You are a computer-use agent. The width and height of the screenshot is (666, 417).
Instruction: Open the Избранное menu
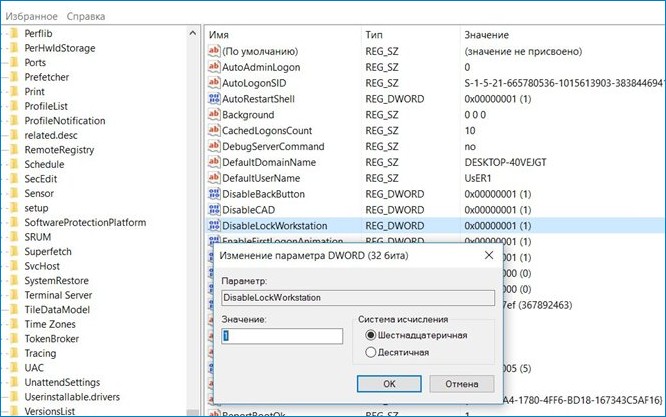(x=31, y=17)
